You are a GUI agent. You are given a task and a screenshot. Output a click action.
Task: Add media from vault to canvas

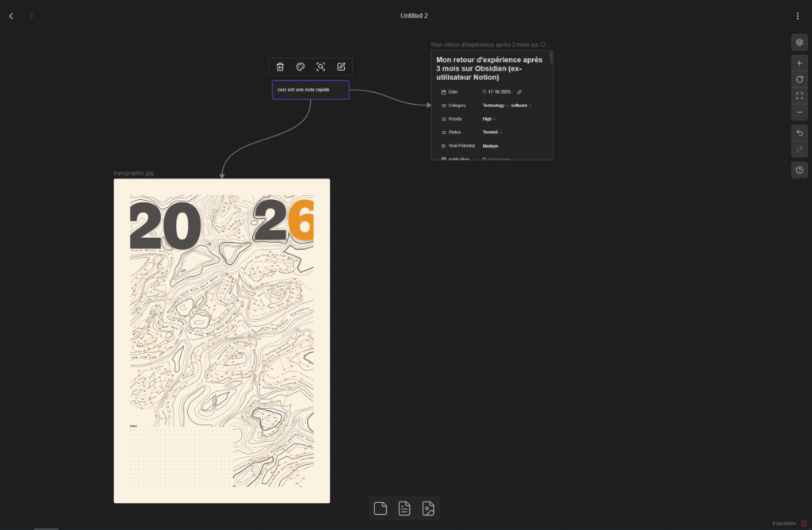pos(428,509)
